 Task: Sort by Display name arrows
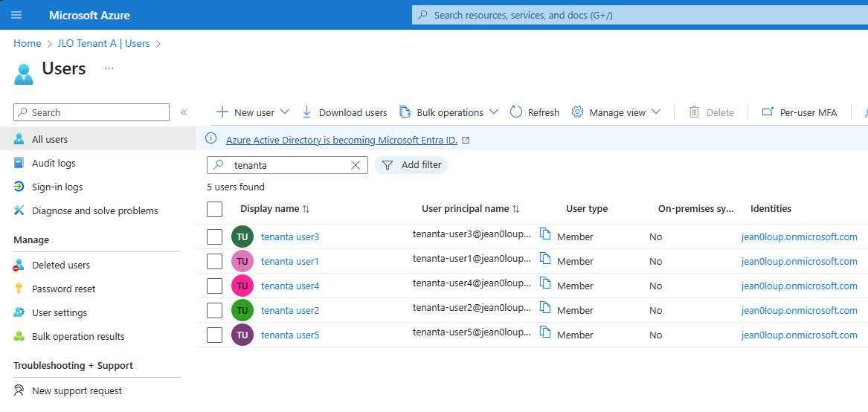pos(306,209)
